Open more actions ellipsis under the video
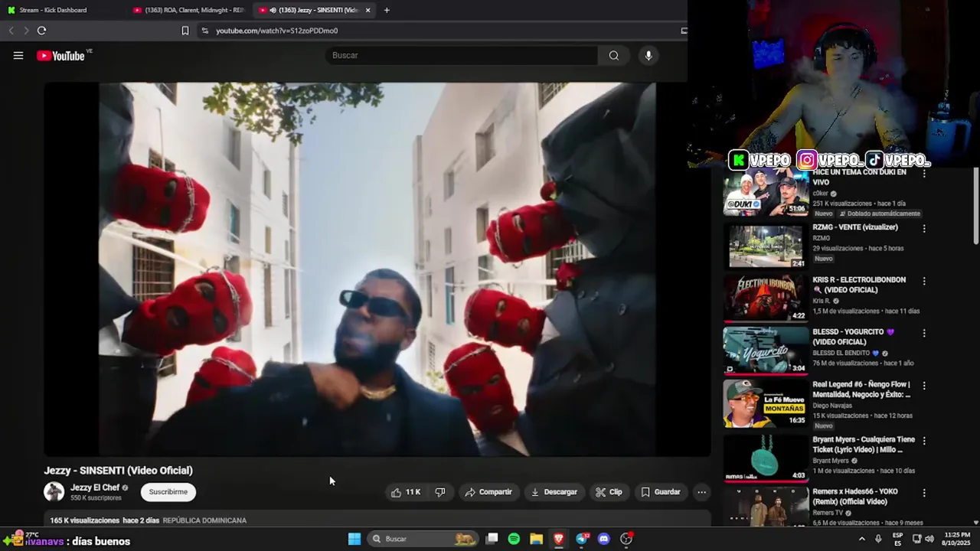 701,492
